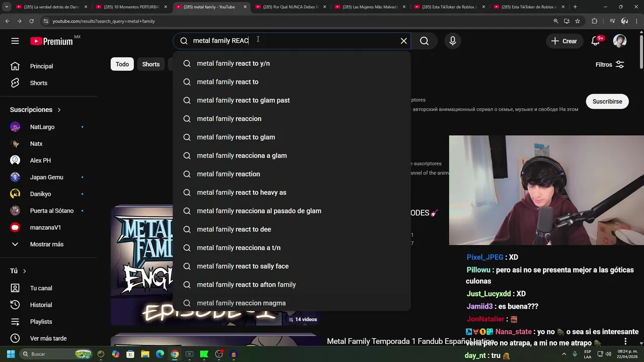Choose suggestion metal family reaction
The image size is (644, 362).
[x=292, y=174]
